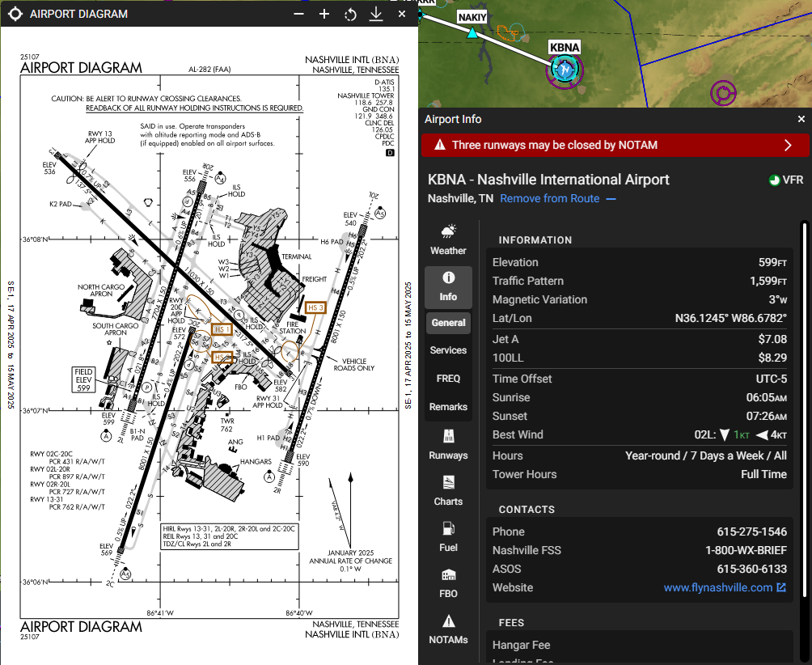Image resolution: width=812 pixels, height=665 pixels.
Task: Click the Elevation 599 FT value
Action: point(772,262)
